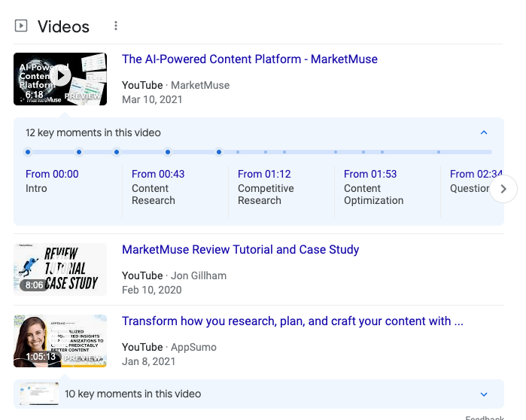Collapse the 12 key moments panel

(x=484, y=132)
